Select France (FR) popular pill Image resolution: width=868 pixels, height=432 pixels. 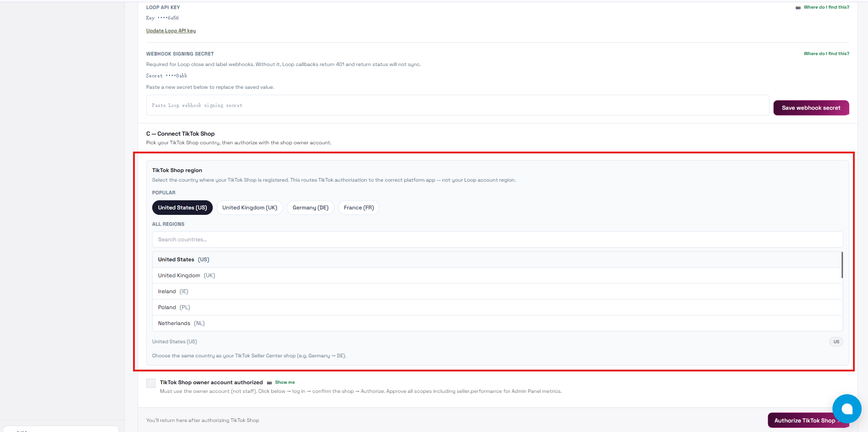pyautogui.click(x=359, y=208)
